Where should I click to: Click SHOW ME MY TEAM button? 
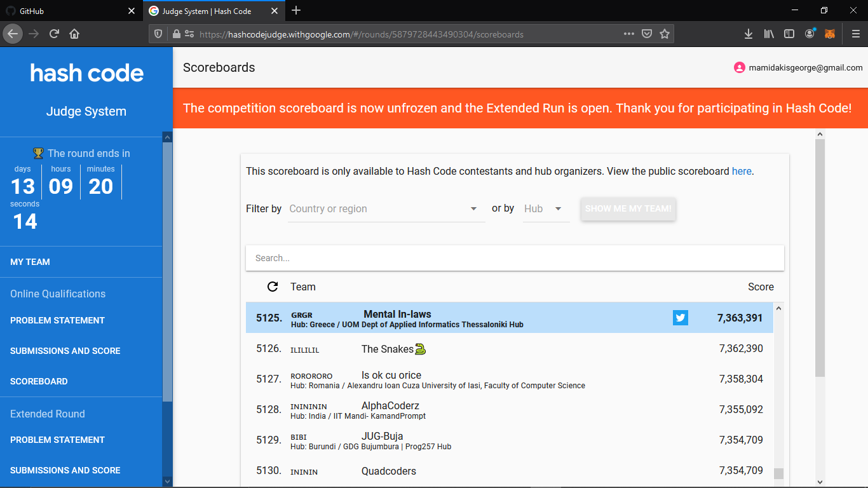[x=628, y=208]
